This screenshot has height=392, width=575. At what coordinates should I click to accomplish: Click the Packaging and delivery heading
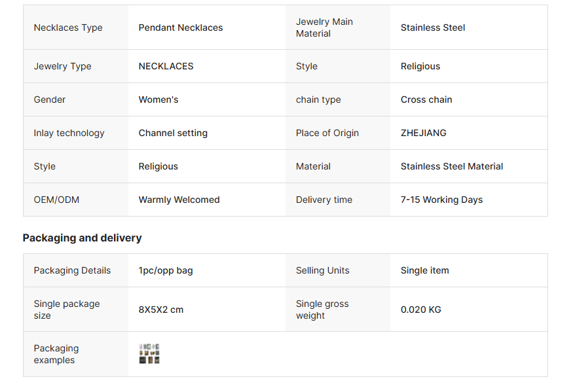click(x=82, y=238)
